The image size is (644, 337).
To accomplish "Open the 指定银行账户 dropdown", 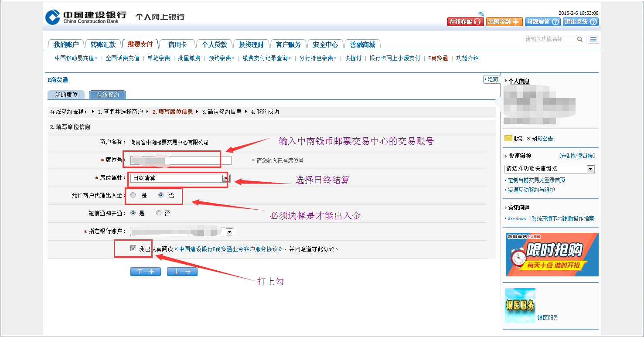I will coord(229,232).
